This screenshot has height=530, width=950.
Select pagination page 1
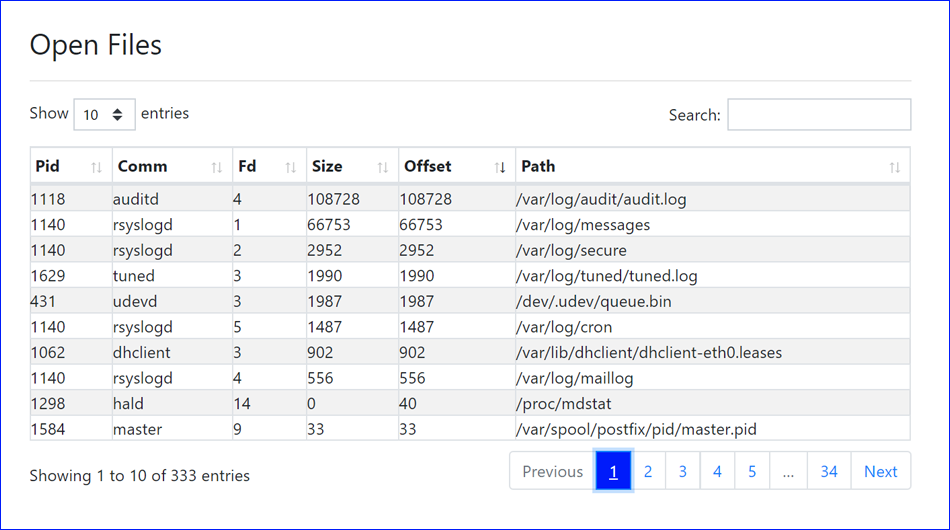click(613, 471)
